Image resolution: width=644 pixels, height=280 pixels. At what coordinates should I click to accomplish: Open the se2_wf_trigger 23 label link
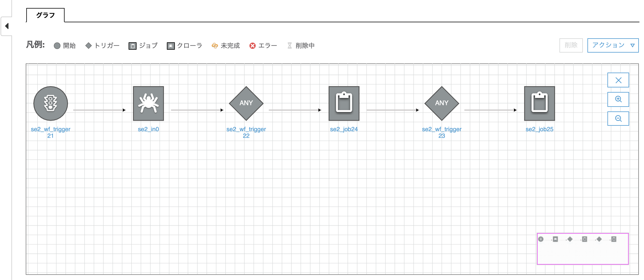pyautogui.click(x=442, y=132)
